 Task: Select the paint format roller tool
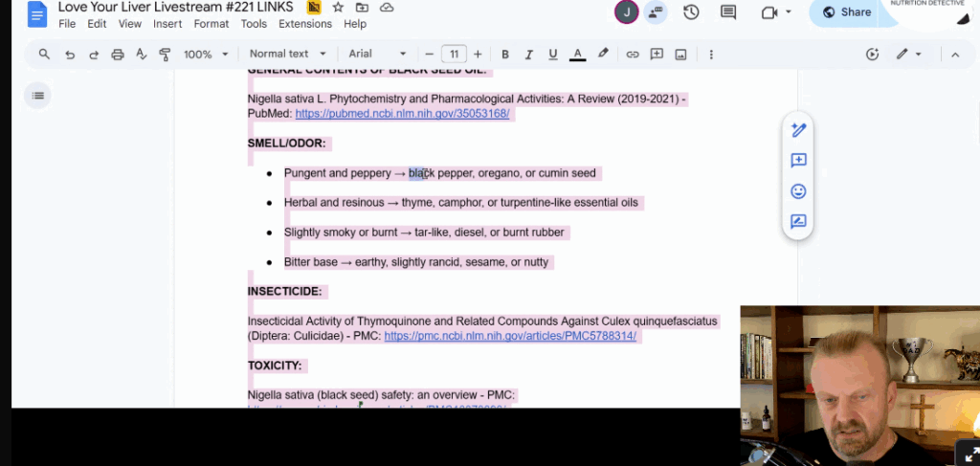(165, 55)
